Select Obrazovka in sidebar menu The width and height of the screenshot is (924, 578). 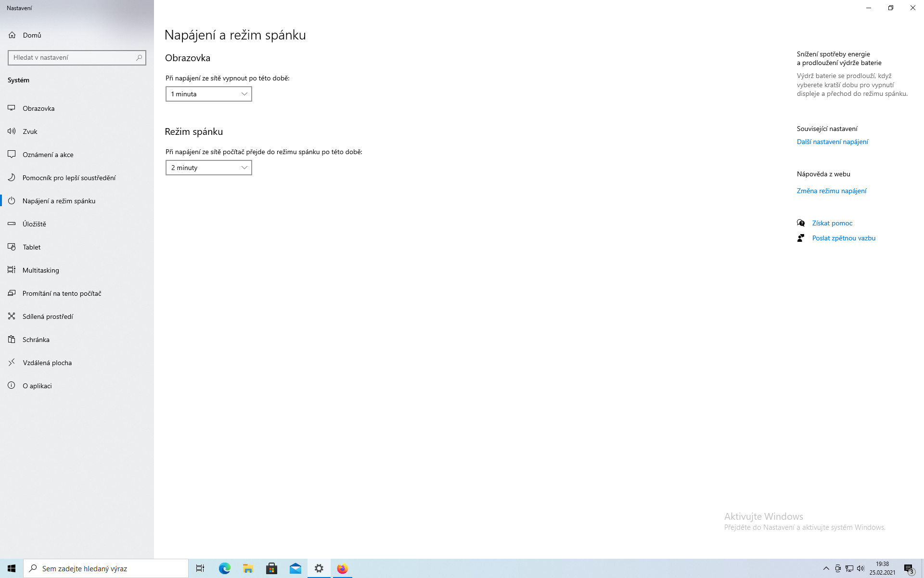(38, 108)
